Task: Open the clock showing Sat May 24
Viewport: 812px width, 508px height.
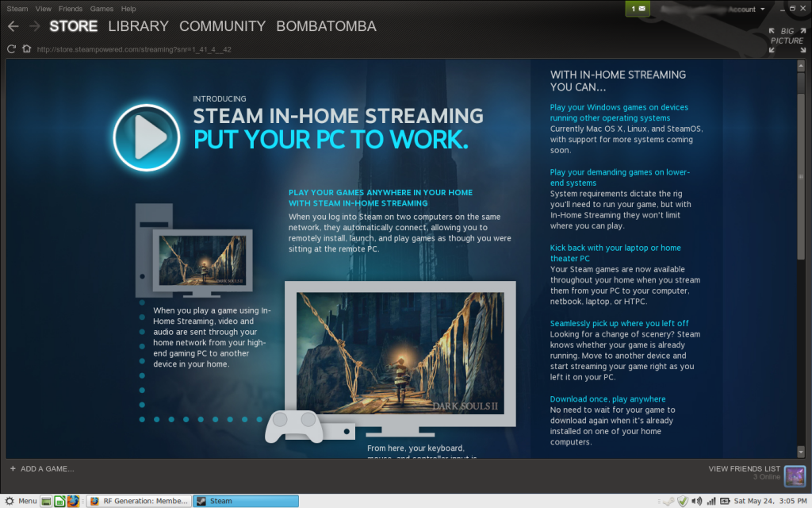Action: tap(771, 502)
